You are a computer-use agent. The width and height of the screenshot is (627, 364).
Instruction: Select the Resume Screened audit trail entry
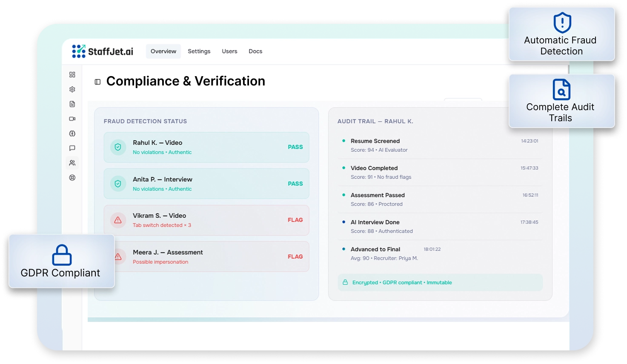[375, 141]
